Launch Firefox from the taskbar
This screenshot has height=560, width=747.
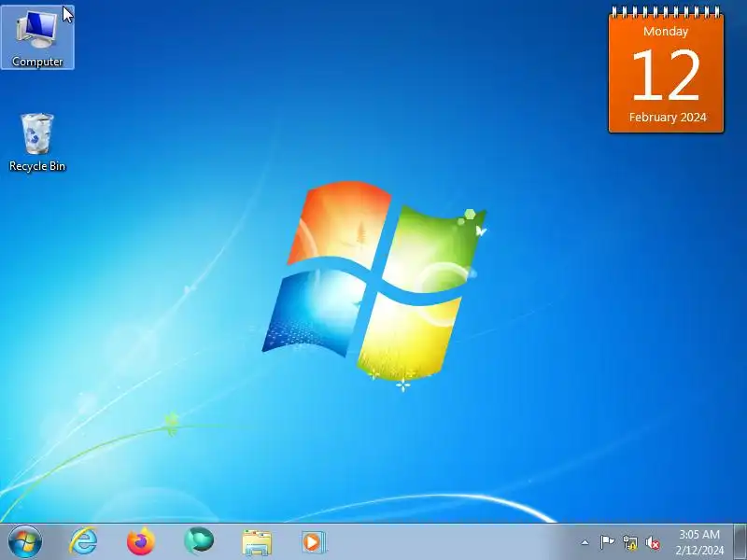141,541
